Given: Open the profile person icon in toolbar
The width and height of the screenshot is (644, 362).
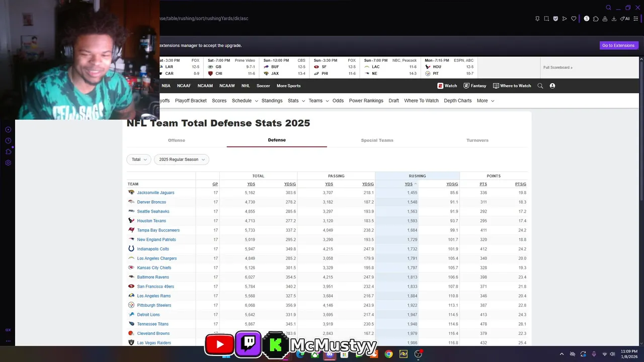Looking at the screenshot, I should [x=605, y=19].
